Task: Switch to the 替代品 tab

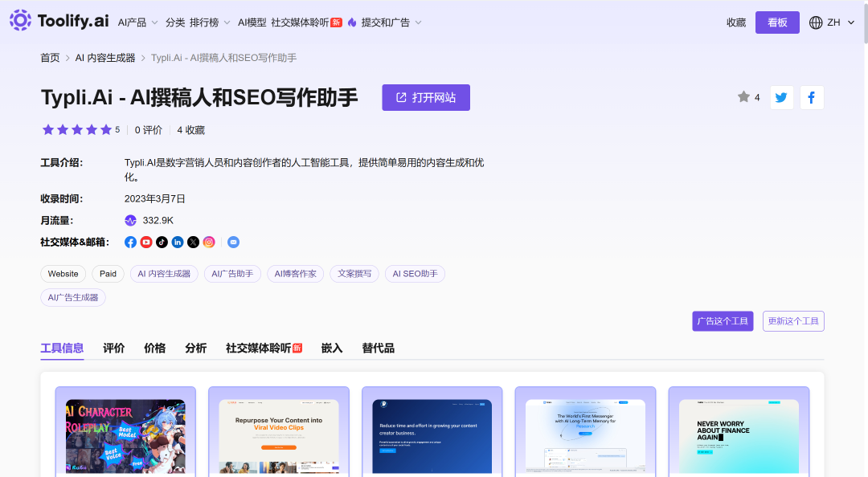Action: (378, 348)
